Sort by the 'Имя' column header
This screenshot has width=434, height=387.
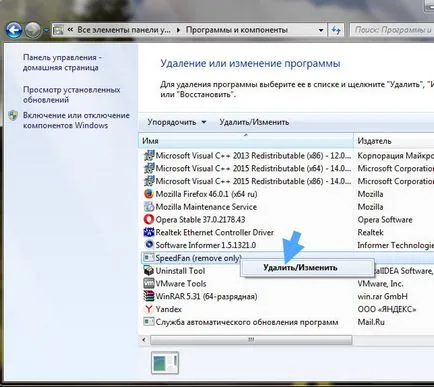[x=246, y=141]
